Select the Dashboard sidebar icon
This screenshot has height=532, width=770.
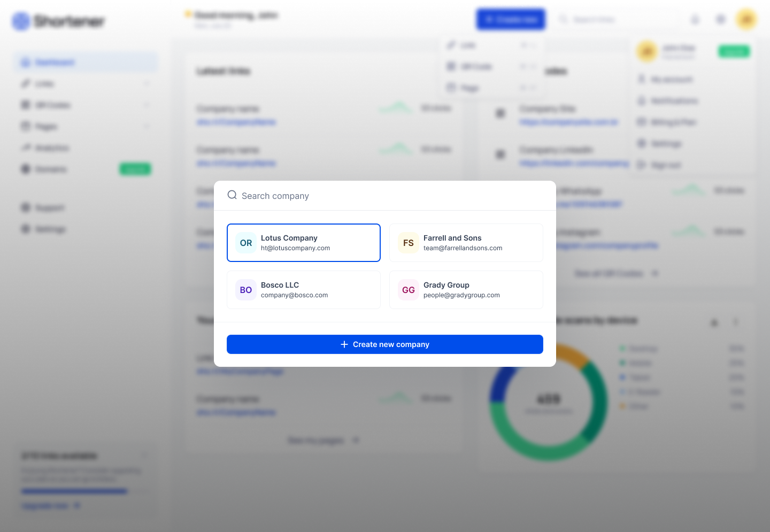click(x=26, y=62)
